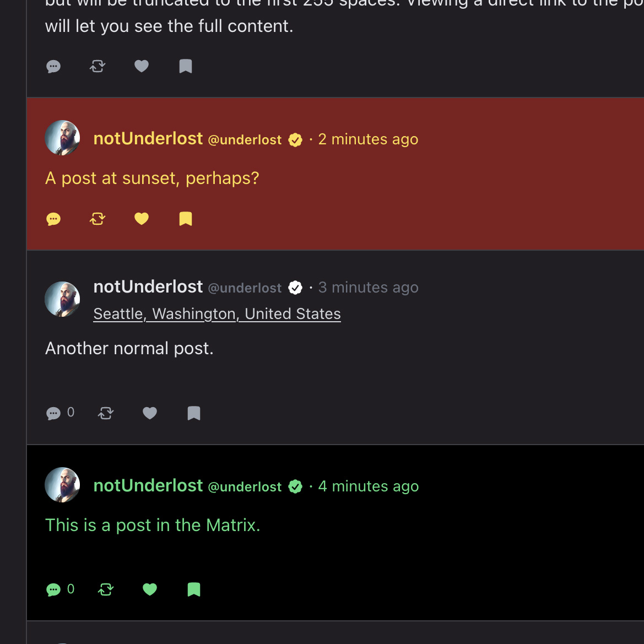The width and height of the screenshot is (644, 644).
Task: Click avatar on the Matrix post
Action: point(62,485)
